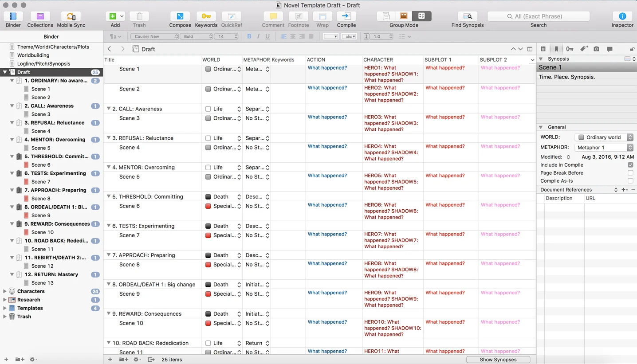
Task: Show the inspector Keywords key icon
Action: [570, 49]
